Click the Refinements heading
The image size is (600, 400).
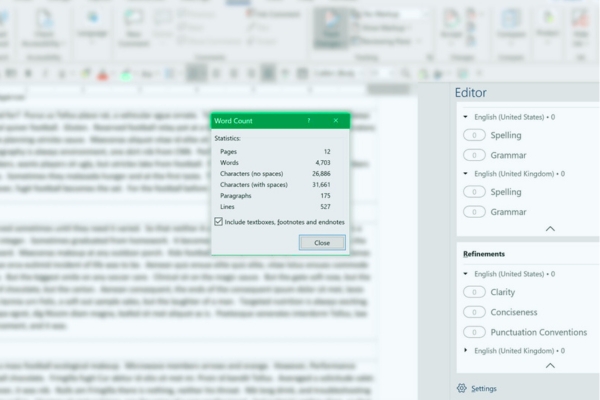coord(484,254)
